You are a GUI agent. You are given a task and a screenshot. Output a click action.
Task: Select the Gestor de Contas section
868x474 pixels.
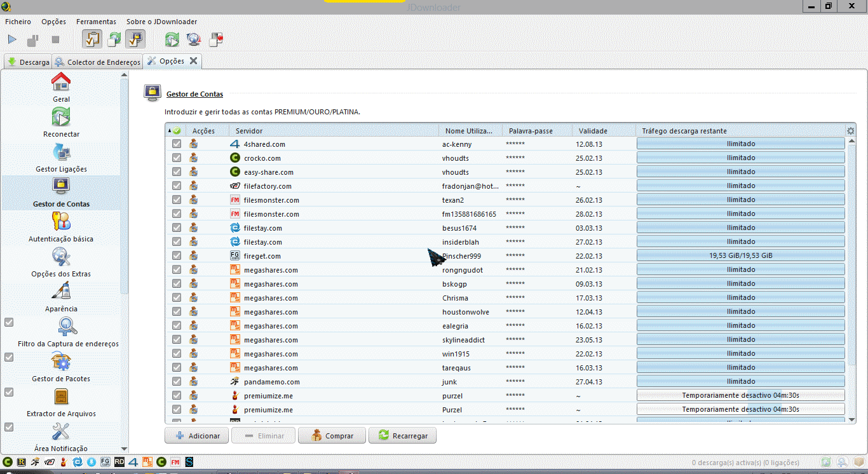61,193
